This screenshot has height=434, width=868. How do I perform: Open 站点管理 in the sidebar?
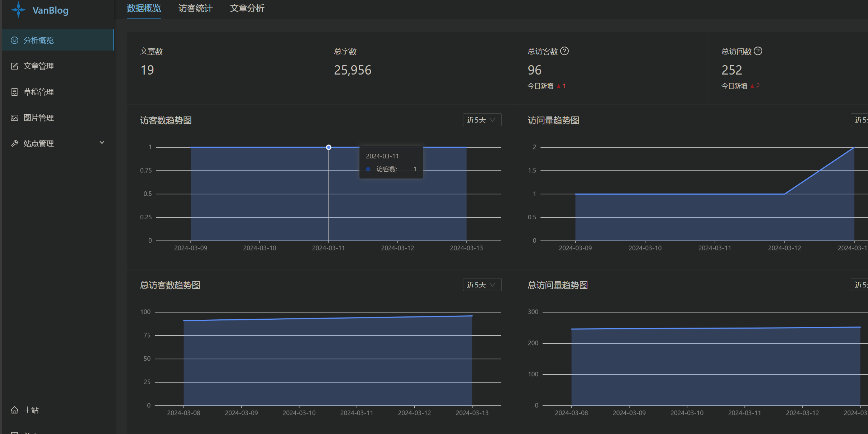(58, 143)
